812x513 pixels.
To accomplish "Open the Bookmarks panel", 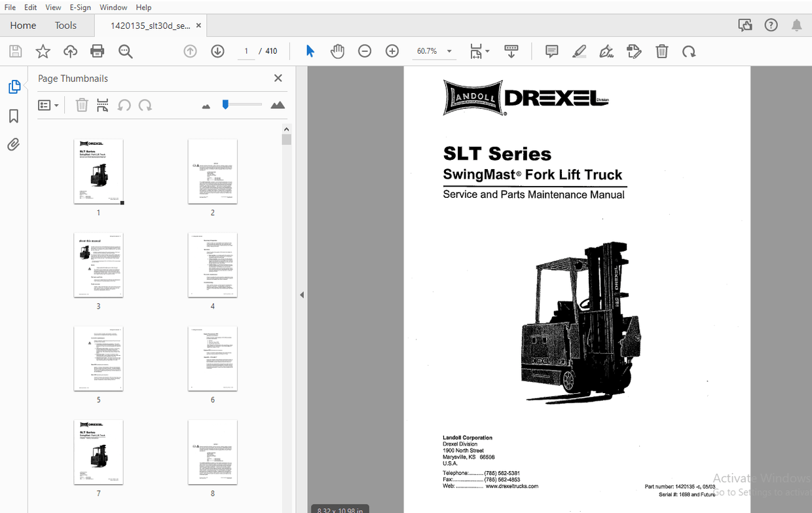I will 13,116.
